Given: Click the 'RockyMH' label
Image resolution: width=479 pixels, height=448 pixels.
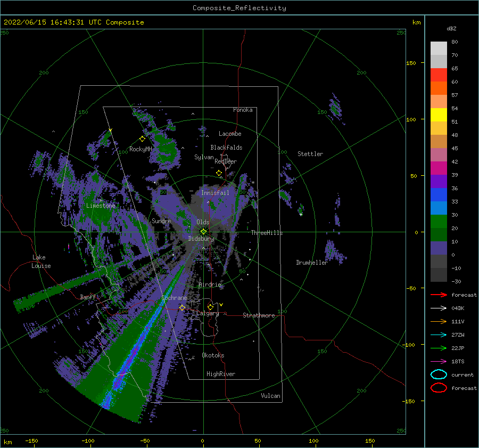Looking at the screenshot, I should [x=141, y=149].
